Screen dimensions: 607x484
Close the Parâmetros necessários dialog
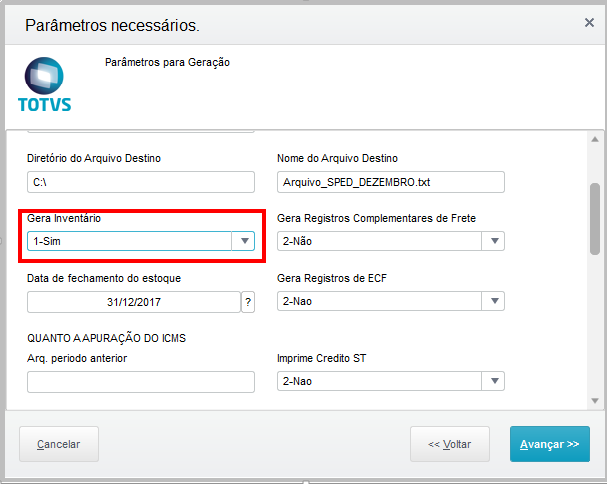[x=589, y=22]
